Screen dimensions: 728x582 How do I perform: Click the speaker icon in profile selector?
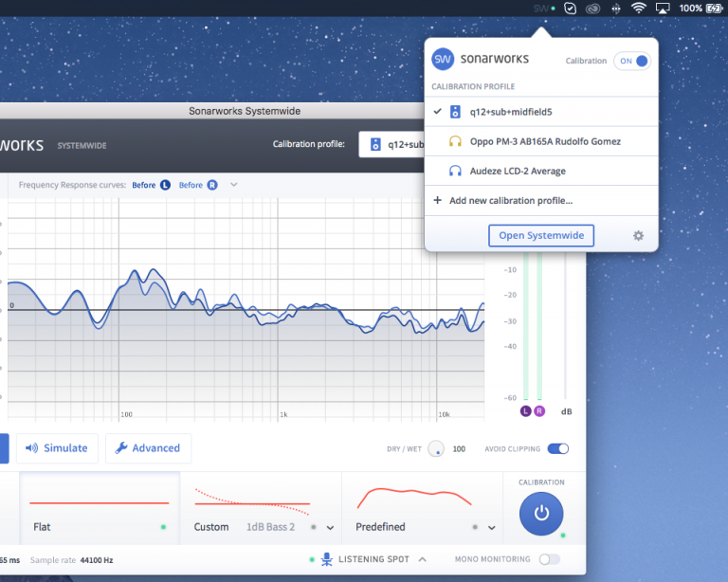(x=375, y=144)
